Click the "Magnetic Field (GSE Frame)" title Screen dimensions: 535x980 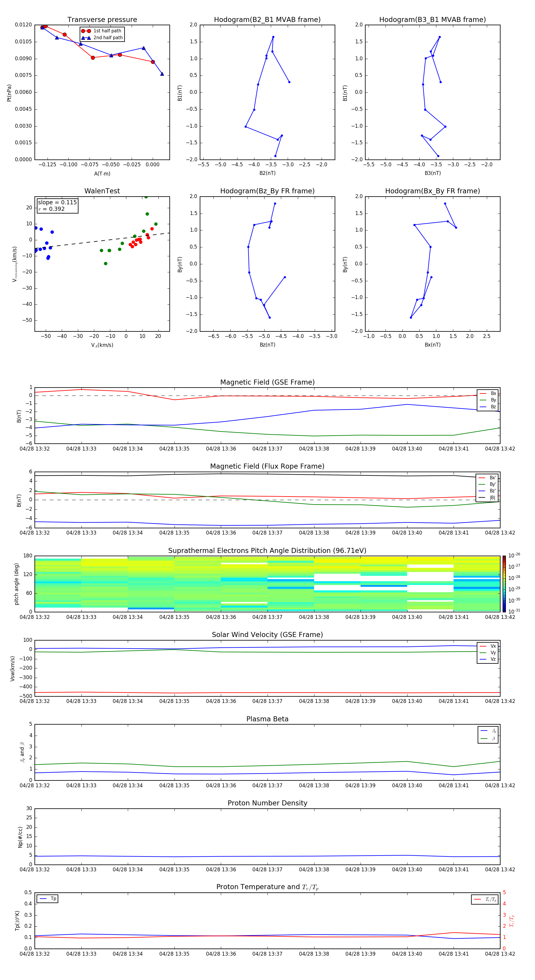[x=267, y=382]
